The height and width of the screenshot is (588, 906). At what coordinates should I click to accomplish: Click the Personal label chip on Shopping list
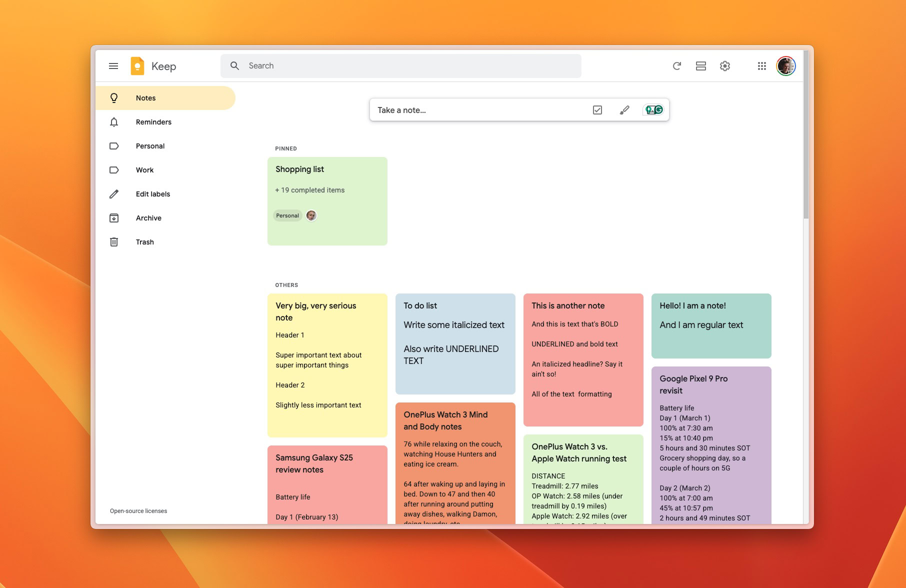click(x=287, y=215)
